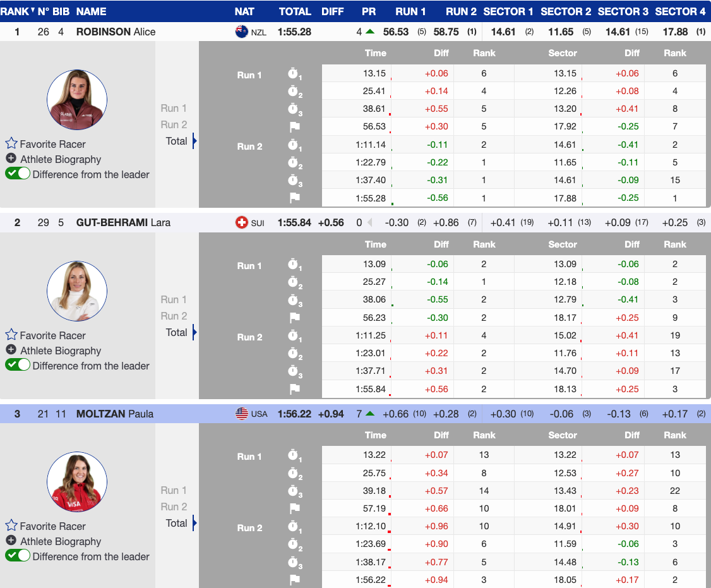The height and width of the screenshot is (588, 711).
Task: Select the Run 1 tab in Robinson's panel
Action: (174, 108)
